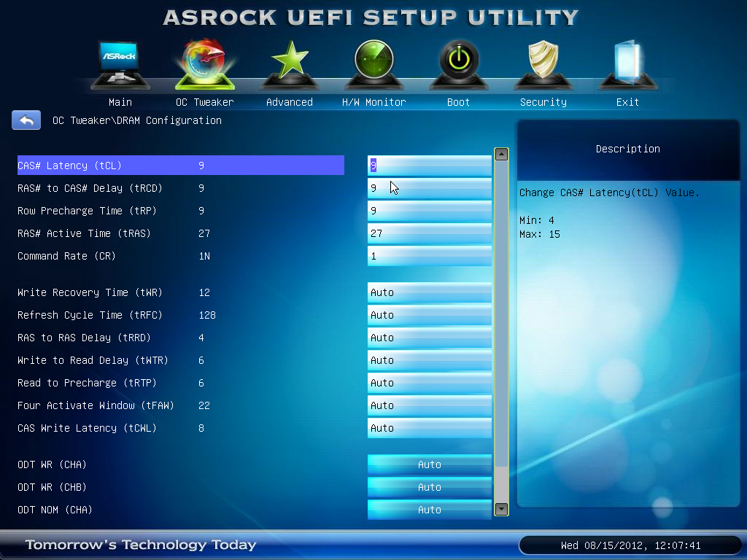
Task: Click the date and time display
Action: click(x=631, y=545)
